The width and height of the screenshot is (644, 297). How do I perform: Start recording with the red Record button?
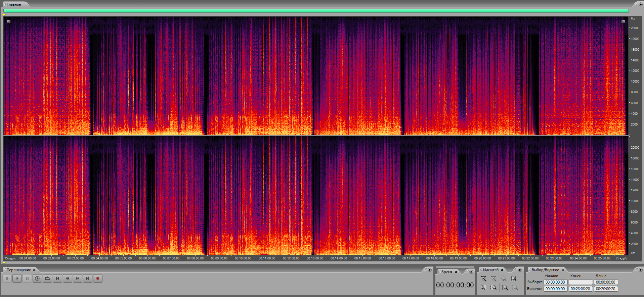pyautogui.click(x=98, y=278)
